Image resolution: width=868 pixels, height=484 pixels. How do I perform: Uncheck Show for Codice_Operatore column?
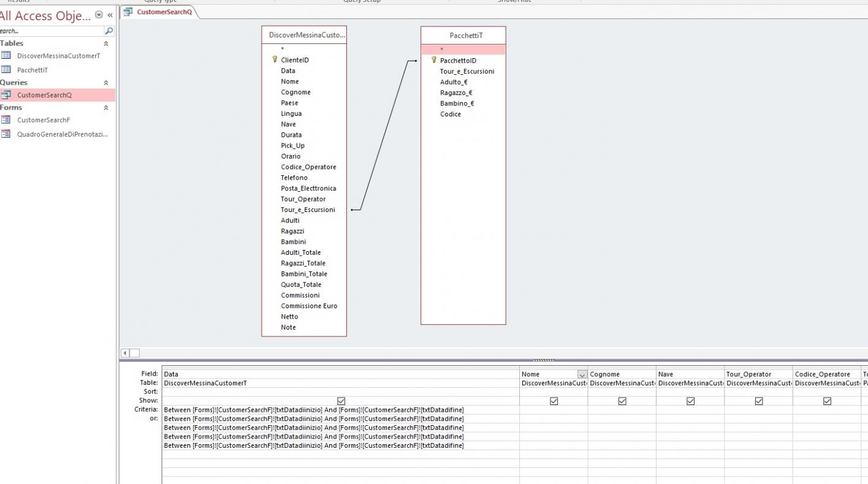827,401
